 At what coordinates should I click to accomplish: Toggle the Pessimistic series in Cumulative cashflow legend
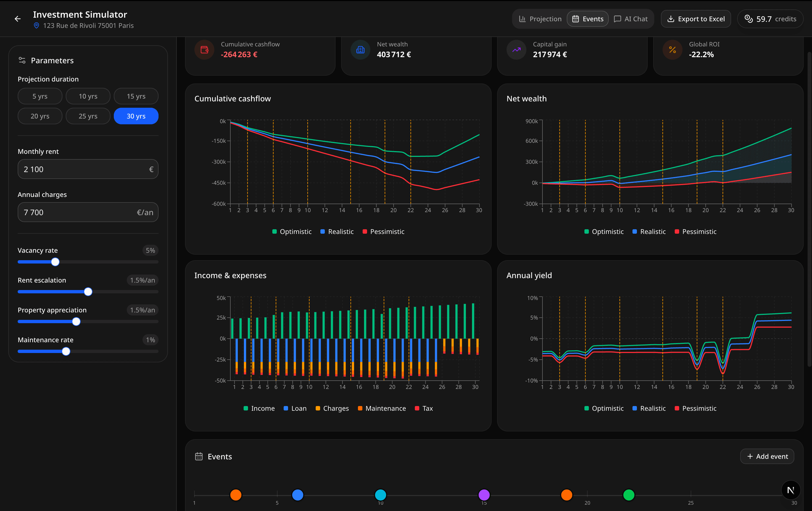click(383, 231)
